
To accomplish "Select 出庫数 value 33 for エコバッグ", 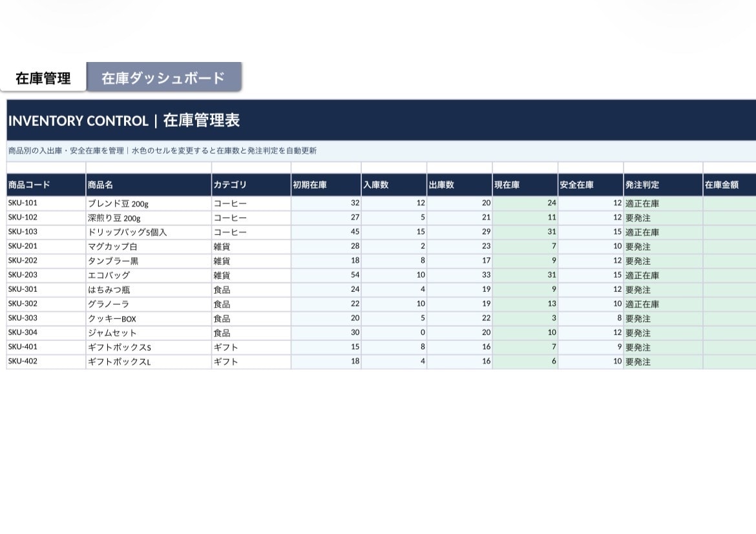I will click(x=459, y=276).
